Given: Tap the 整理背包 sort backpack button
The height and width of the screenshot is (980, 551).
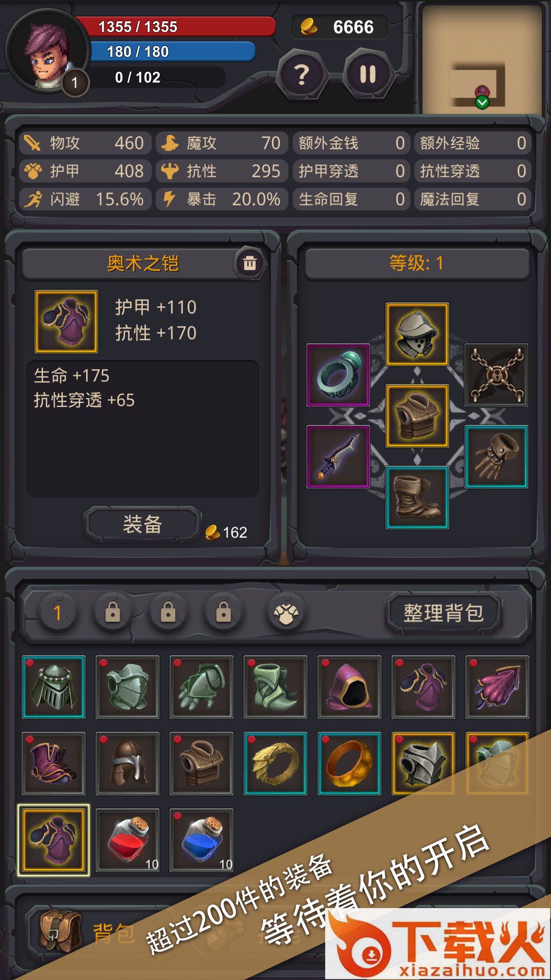Looking at the screenshot, I should pyautogui.click(x=444, y=613).
